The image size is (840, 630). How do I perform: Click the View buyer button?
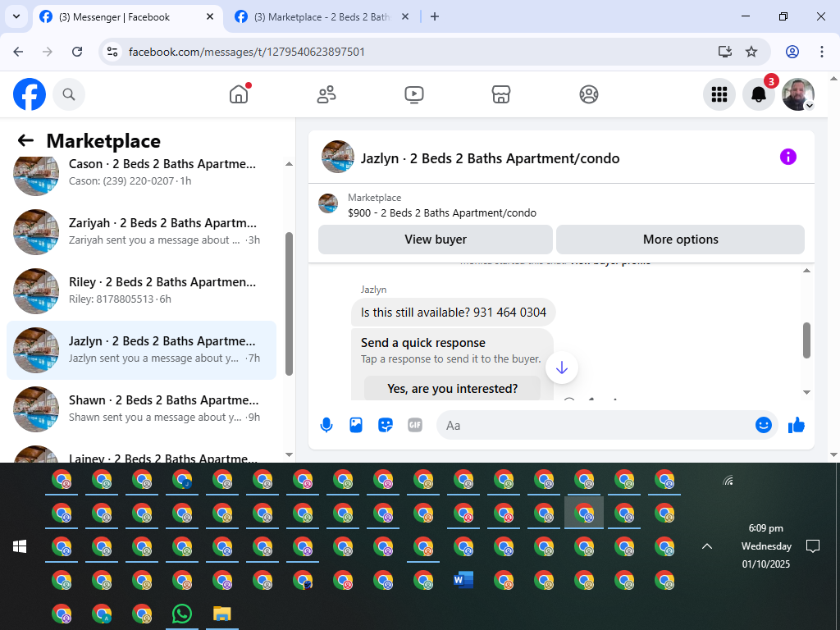coord(436,240)
